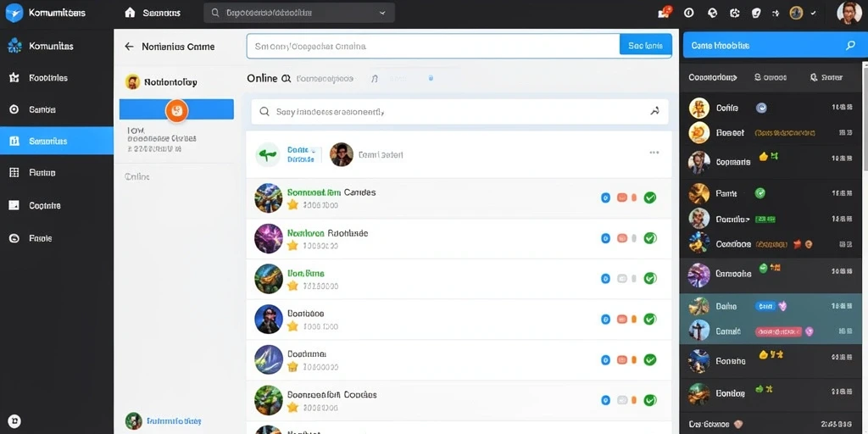Click the grey chat icon on the Uon Bans row

621,278
